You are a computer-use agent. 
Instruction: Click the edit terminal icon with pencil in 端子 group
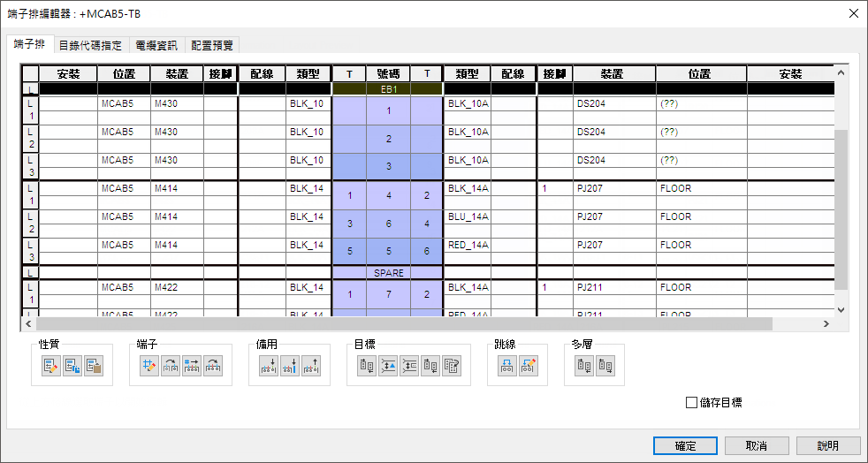click(x=149, y=366)
